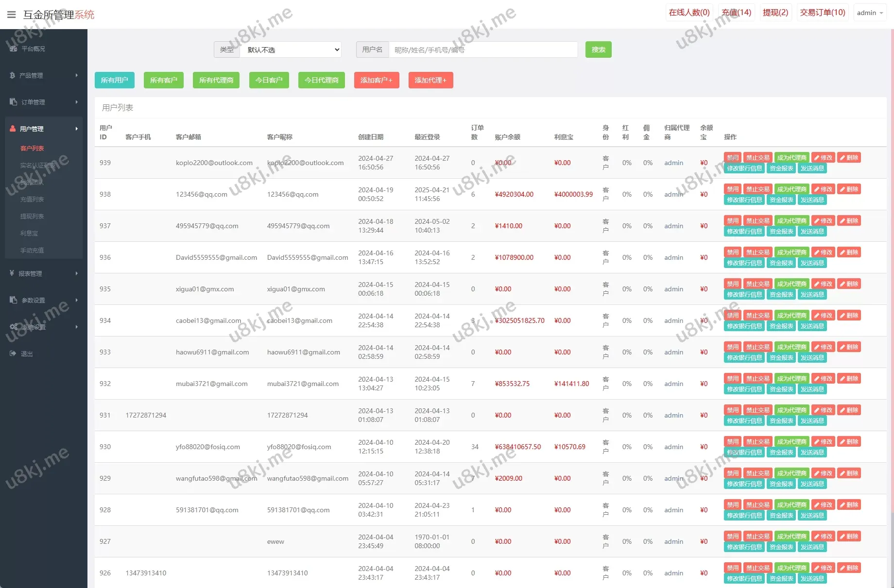Image resolution: width=894 pixels, height=588 pixels.
Task: Click the green 搜索 button
Action: click(598, 50)
